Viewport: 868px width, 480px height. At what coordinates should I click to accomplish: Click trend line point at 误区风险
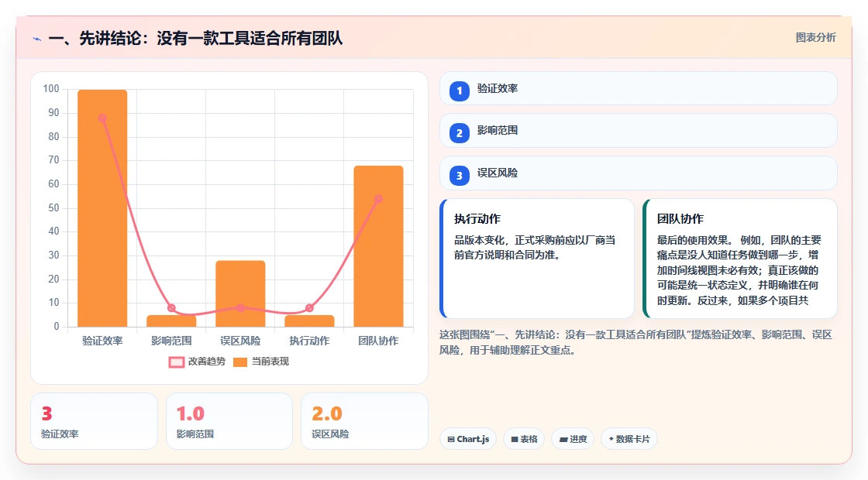pyautogui.click(x=240, y=307)
